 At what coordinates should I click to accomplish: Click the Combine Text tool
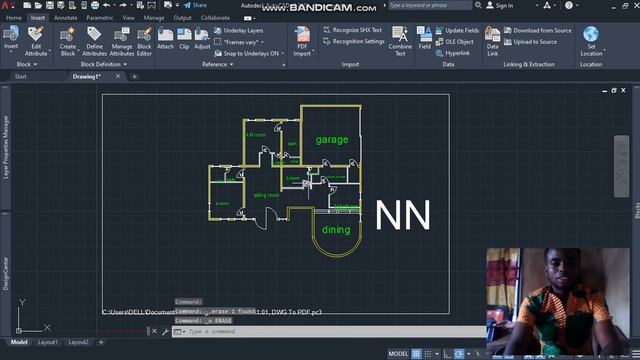(400, 41)
